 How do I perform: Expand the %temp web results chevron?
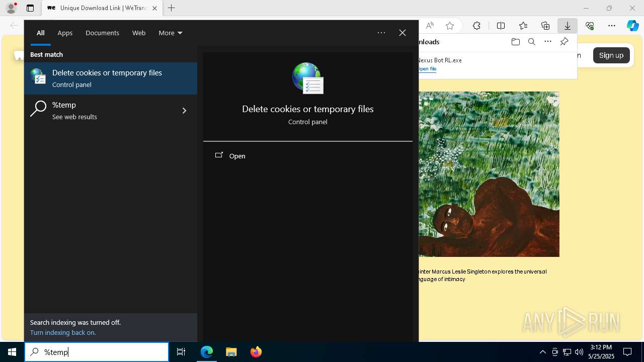(184, 111)
